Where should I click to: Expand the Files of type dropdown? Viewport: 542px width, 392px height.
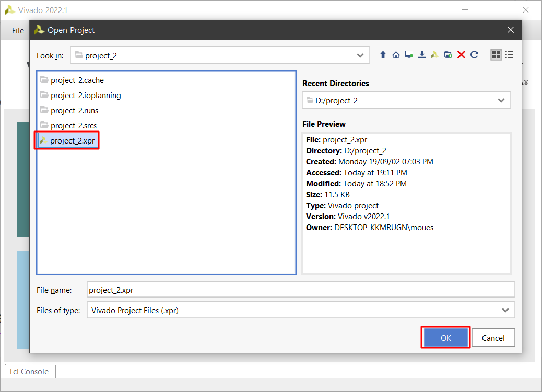[505, 310]
